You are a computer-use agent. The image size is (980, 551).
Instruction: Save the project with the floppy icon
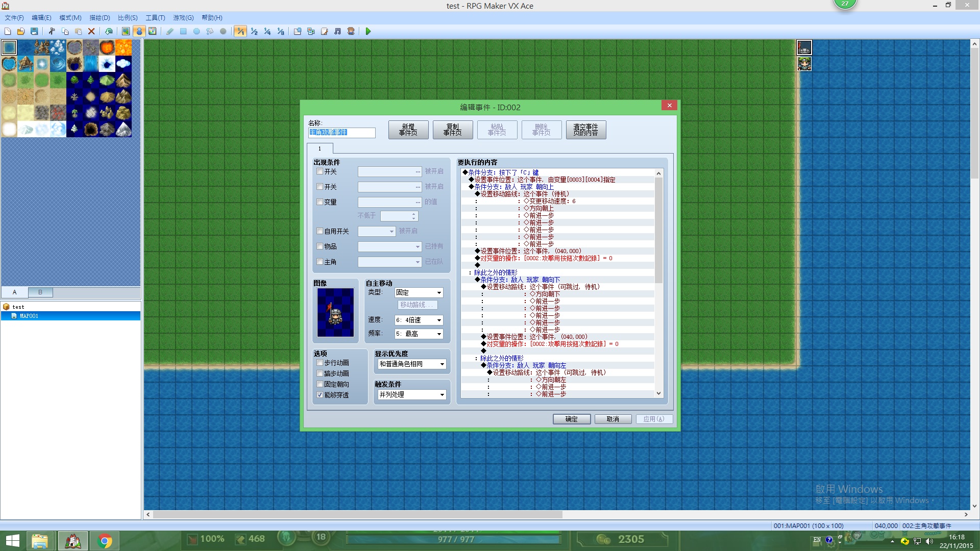tap(34, 32)
